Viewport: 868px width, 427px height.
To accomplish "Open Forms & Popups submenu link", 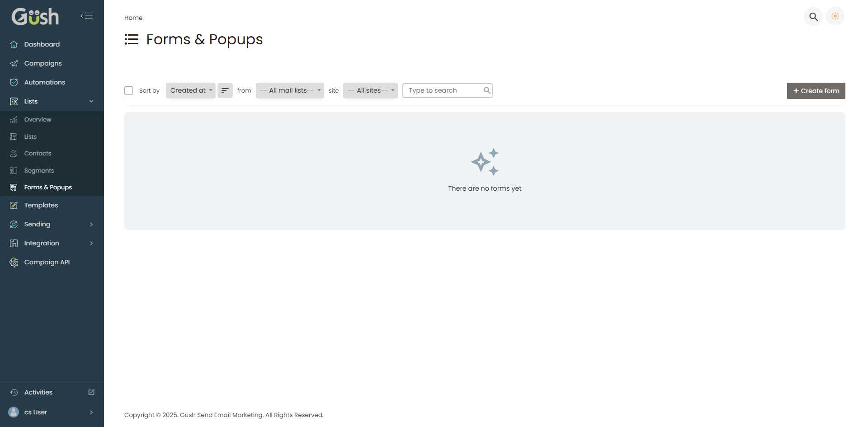I will point(52,187).
